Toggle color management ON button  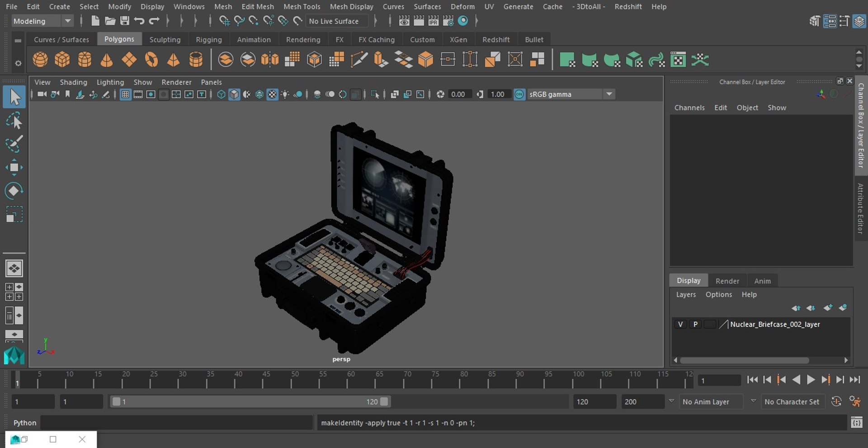[519, 94]
